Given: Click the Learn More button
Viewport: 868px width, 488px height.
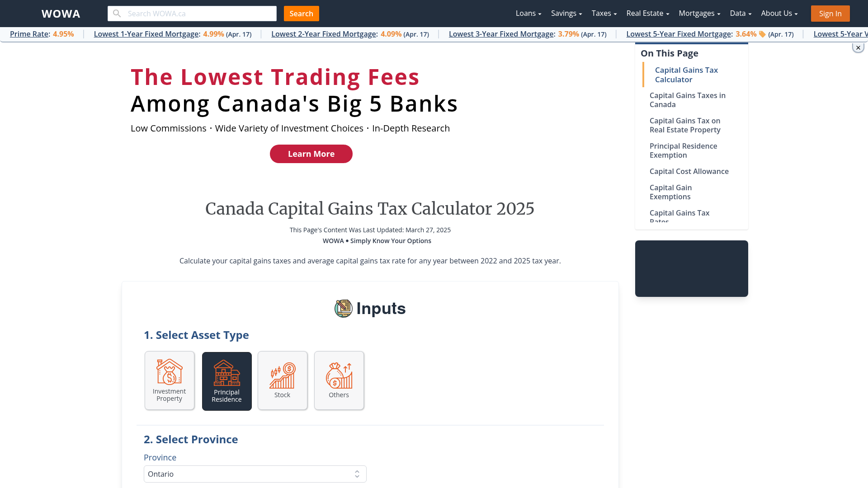Looking at the screenshot, I should (311, 154).
